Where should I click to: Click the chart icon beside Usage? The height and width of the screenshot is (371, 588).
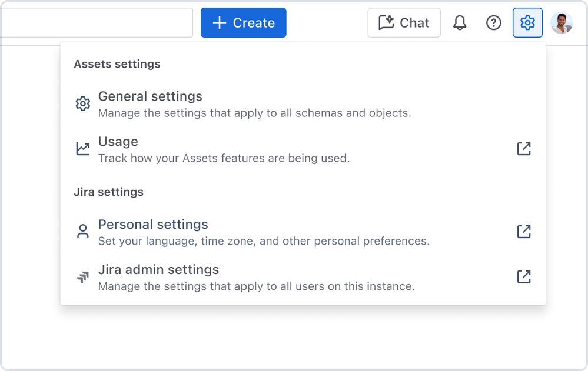click(83, 149)
